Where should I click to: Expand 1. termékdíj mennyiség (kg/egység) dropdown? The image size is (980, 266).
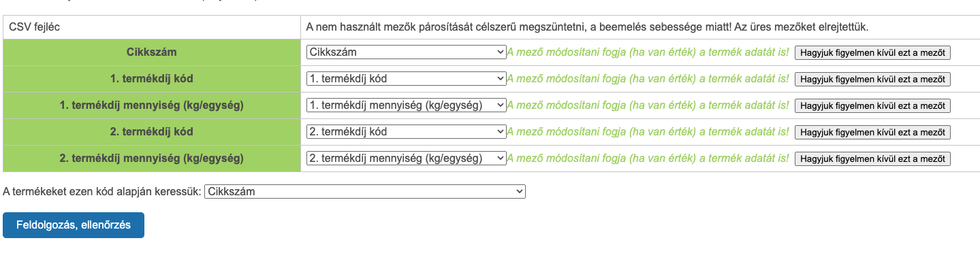pyautogui.click(x=406, y=105)
